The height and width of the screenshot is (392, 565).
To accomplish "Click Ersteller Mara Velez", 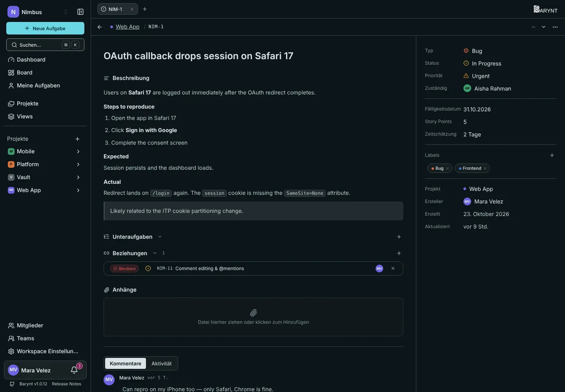I will click(x=483, y=201).
